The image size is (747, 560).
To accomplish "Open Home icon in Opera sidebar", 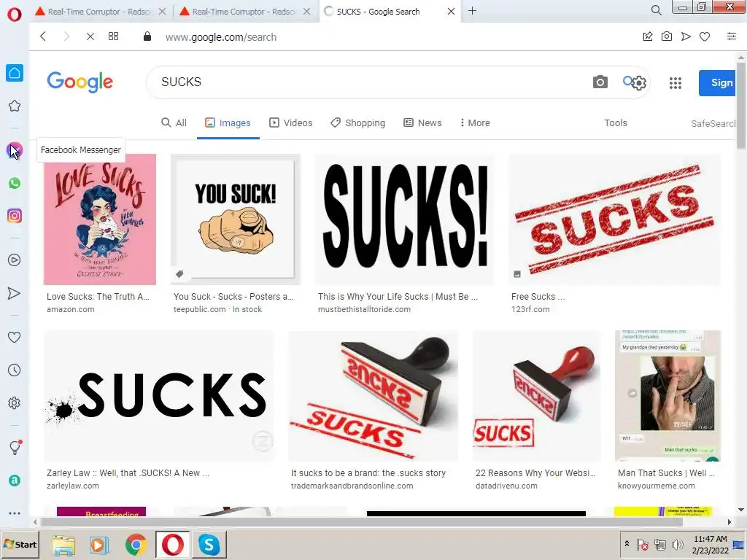I will click(15, 73).
